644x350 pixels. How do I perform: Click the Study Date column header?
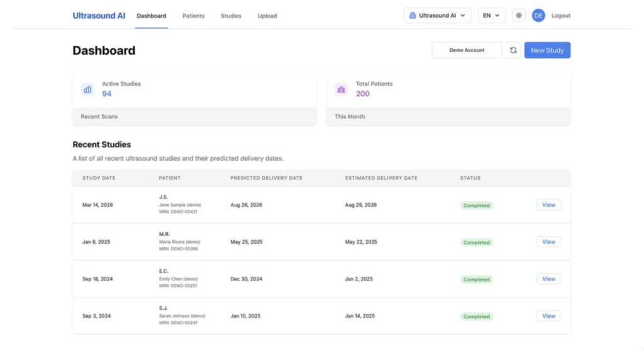pyautogui.click(x=99, y=178)
